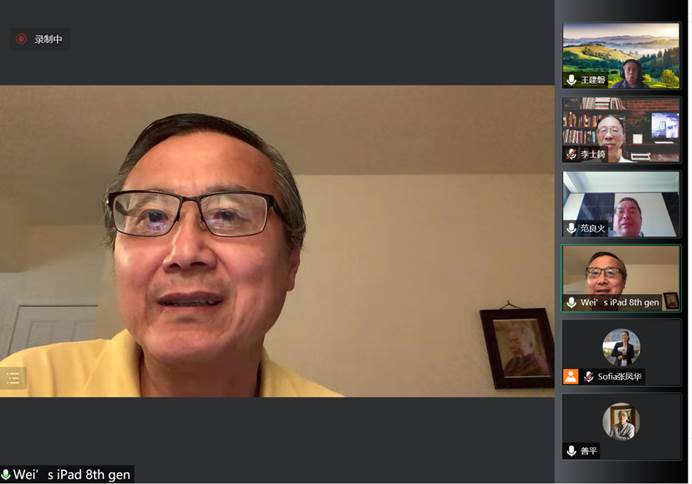Click microphone icon beside bottom-left speaker name
The height and width of the screenshot is (484, 692).
coord(6,475)
